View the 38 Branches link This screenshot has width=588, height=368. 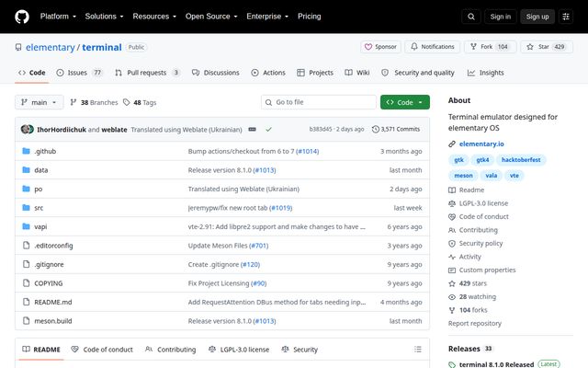pos(94,102)
